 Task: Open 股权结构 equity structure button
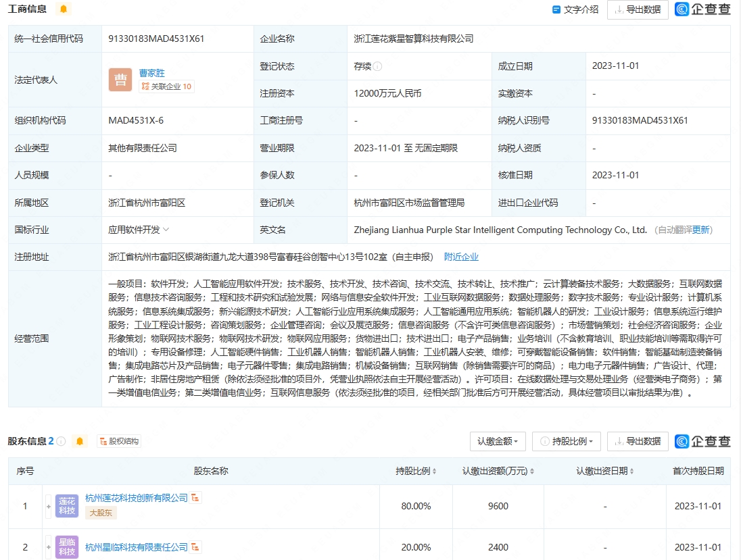[120, 441]
